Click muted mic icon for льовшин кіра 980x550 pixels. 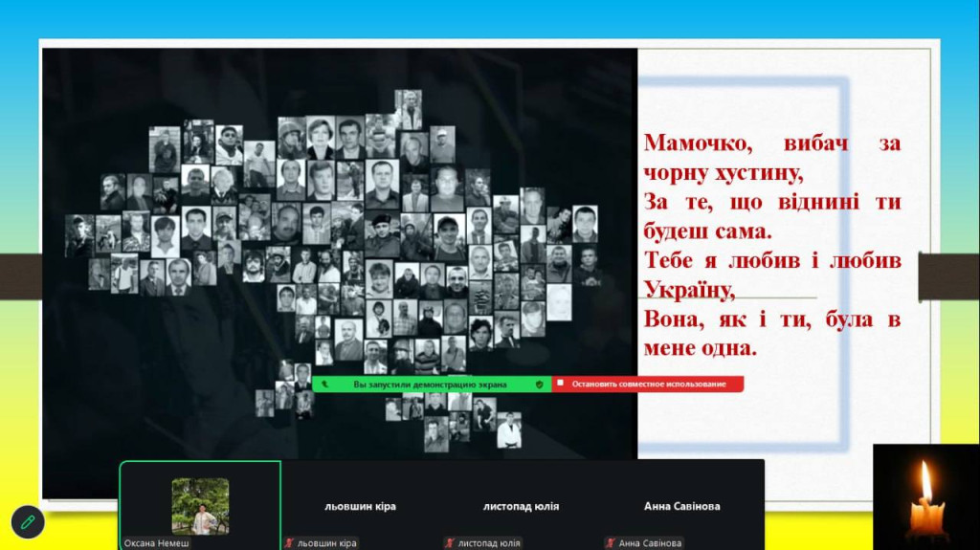click(289, 543)
